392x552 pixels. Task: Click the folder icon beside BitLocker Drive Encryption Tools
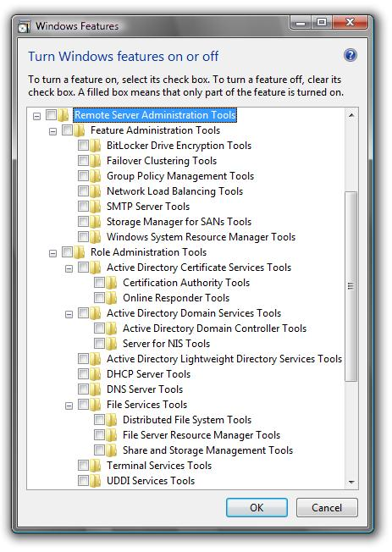[95, 146]
